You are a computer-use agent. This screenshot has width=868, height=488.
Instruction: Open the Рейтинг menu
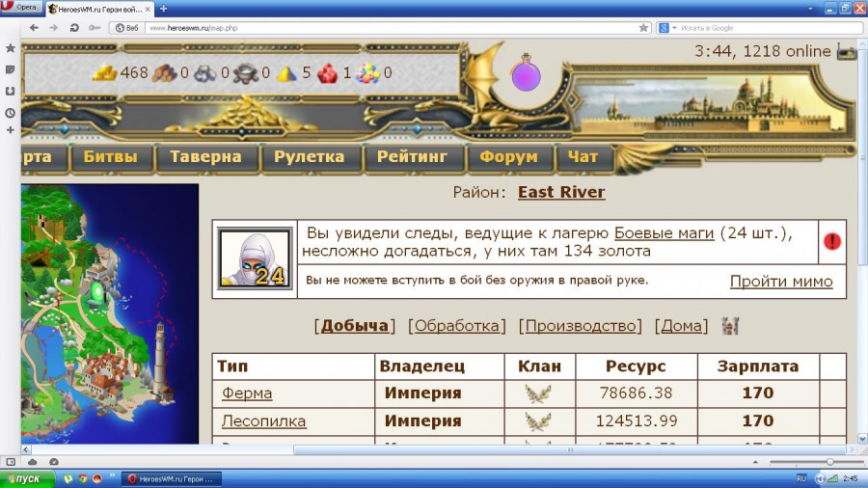[x=412, y=156]
